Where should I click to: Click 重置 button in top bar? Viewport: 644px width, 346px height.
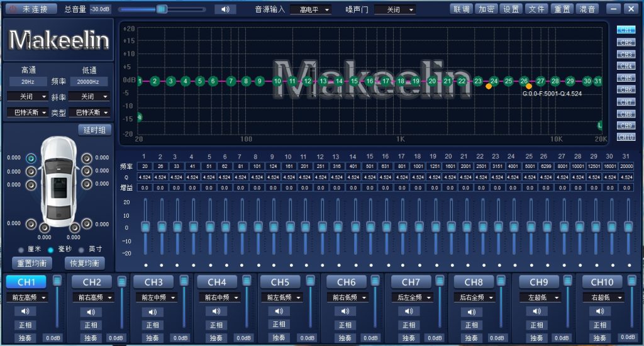[562, 9]
